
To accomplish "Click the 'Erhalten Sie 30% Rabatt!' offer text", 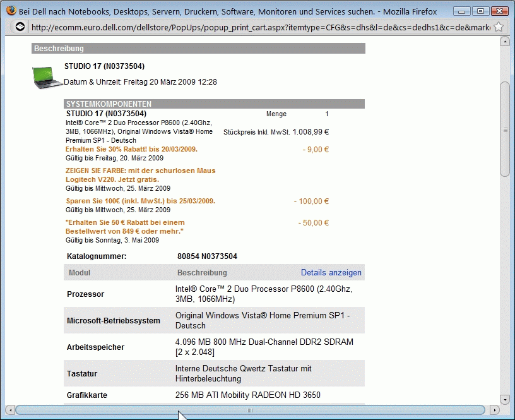I will point(131,149).
